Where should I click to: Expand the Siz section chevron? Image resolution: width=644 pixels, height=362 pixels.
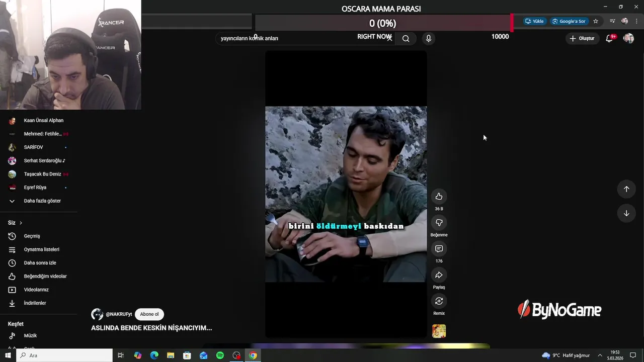click(21, 223)
